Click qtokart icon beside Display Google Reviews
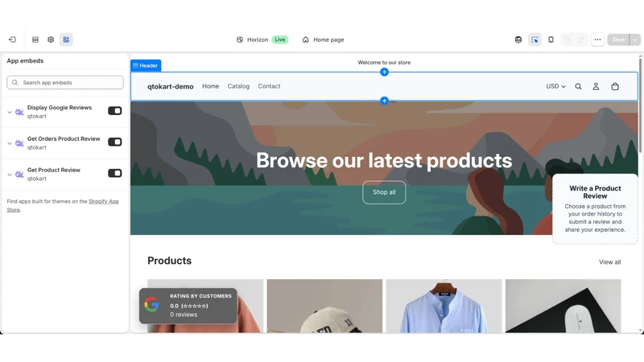 click(x=19, y=112)
